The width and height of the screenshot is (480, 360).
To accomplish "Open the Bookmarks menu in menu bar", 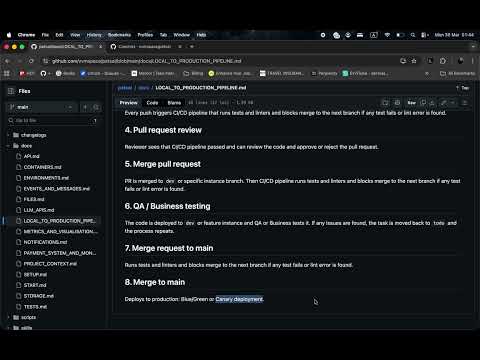I will point(119,35).
